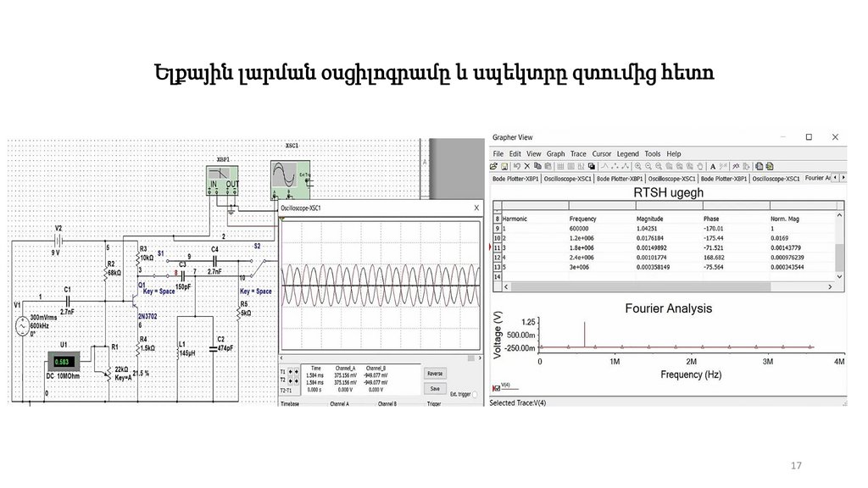Open the Trace menu
The image size is (868, 488).
pyautogui.click(x=578, y=154)
